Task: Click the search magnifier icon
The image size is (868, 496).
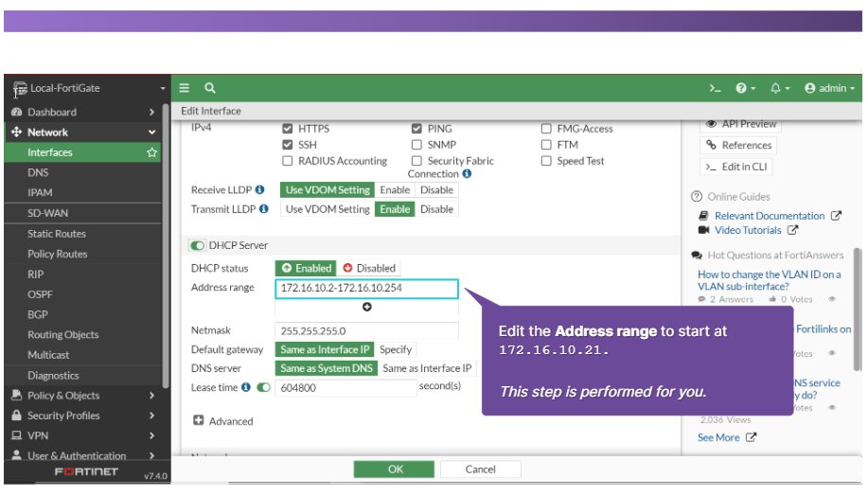Action: (210, 88)
